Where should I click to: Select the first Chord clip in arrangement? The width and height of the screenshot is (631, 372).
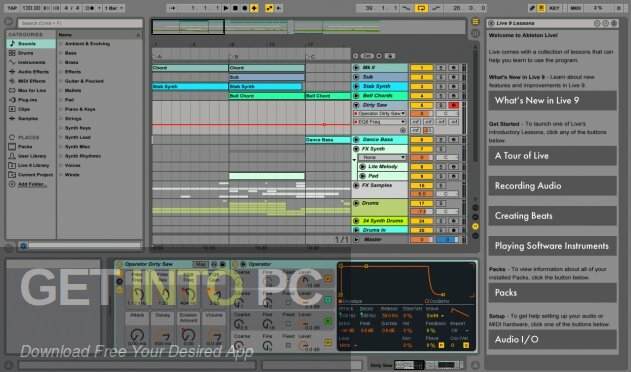click(x=190, y=68)
